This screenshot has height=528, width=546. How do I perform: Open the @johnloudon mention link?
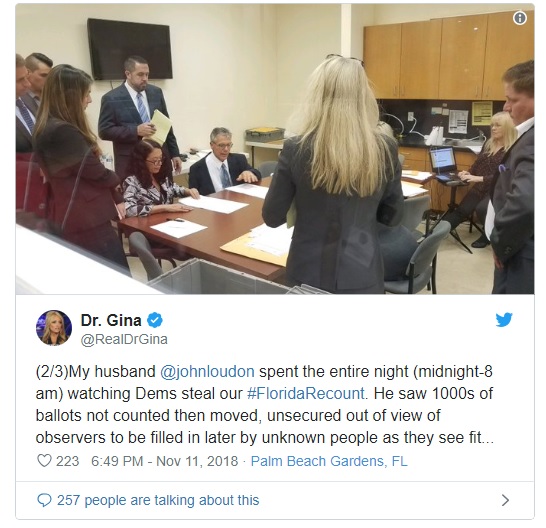pyautogui.click(x=207, y=372)
